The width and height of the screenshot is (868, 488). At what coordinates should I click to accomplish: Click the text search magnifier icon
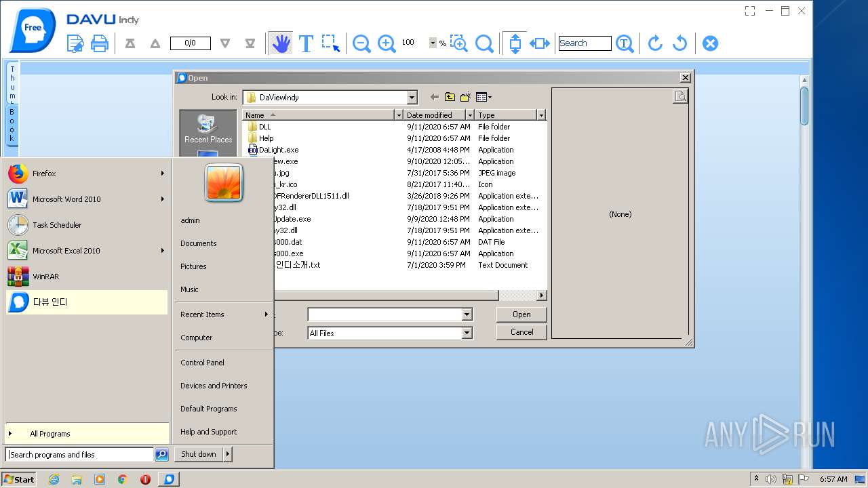click(625, 43)
